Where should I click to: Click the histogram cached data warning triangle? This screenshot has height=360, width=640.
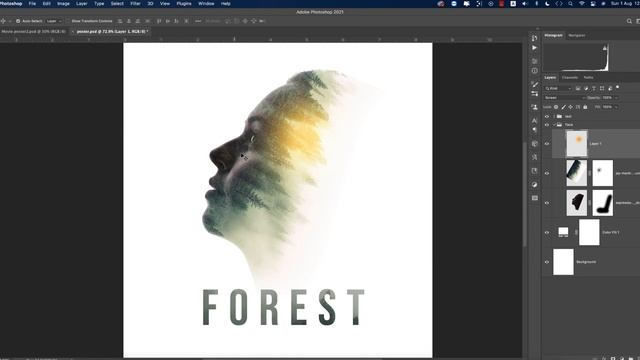point(605,48)
